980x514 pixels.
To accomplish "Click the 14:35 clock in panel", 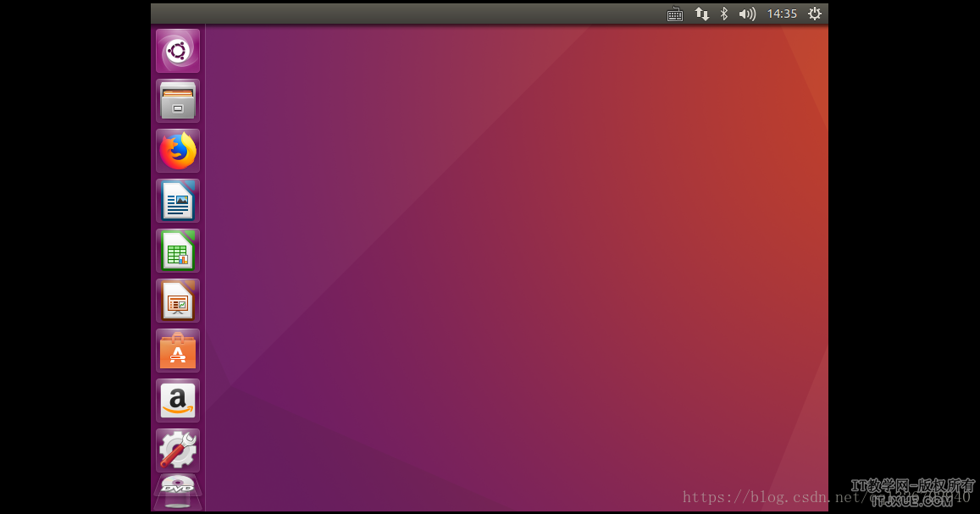I will (x=782, y=14).
